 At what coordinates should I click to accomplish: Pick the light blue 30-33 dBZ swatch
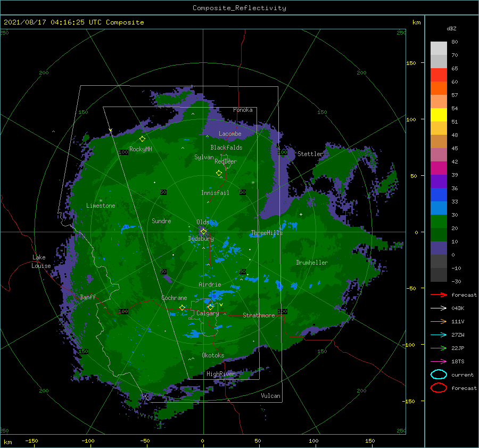coord(439,208)
